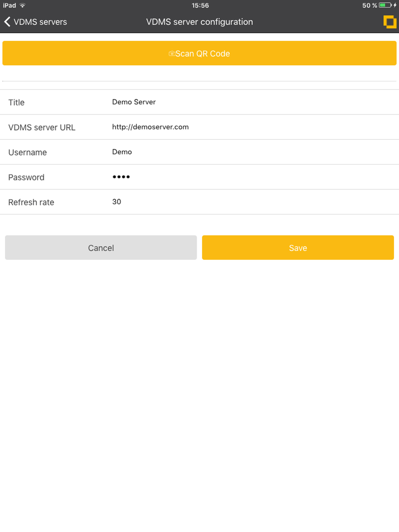Viewport: 399px width, 532px height.
Task: Tap the charging bolt icon
Action: pos(395,5)
